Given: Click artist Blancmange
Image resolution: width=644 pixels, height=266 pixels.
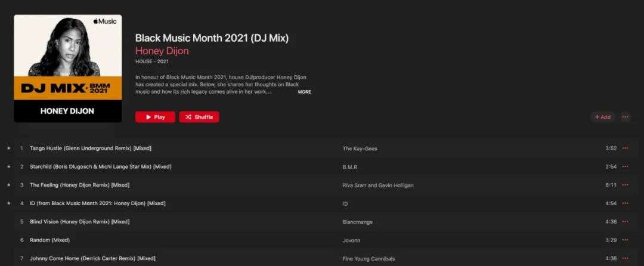Looking at the screenshot, I should (x=357, y=222).
